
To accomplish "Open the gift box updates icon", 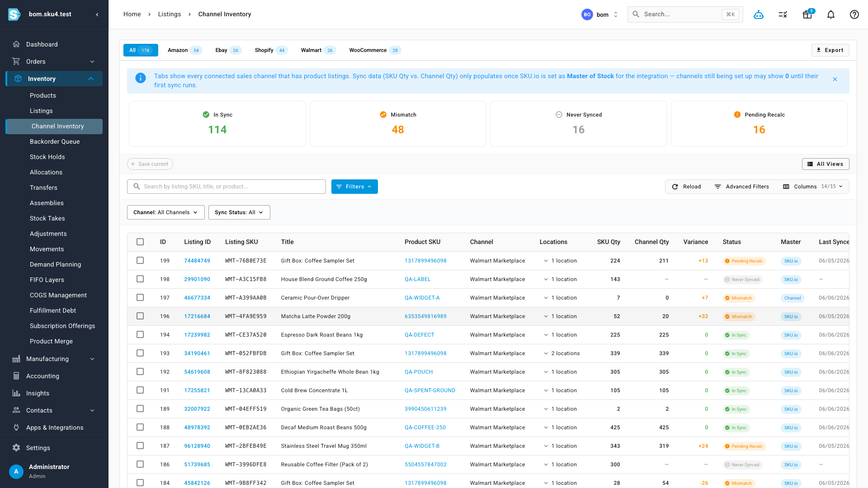I will point(807,14).
